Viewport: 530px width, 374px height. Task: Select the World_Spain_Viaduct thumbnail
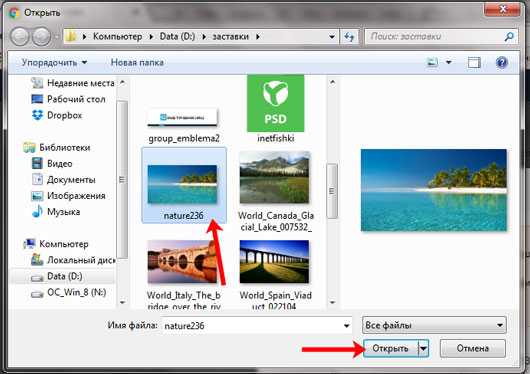[x=274, y=262]
